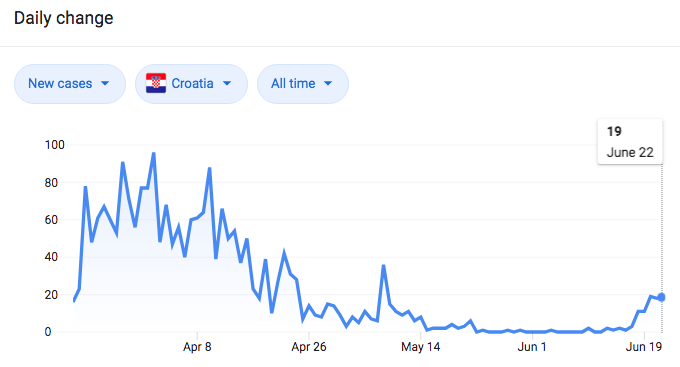Click the arrow beside All time
Screen dimensions: 680x367
point(328,83)
